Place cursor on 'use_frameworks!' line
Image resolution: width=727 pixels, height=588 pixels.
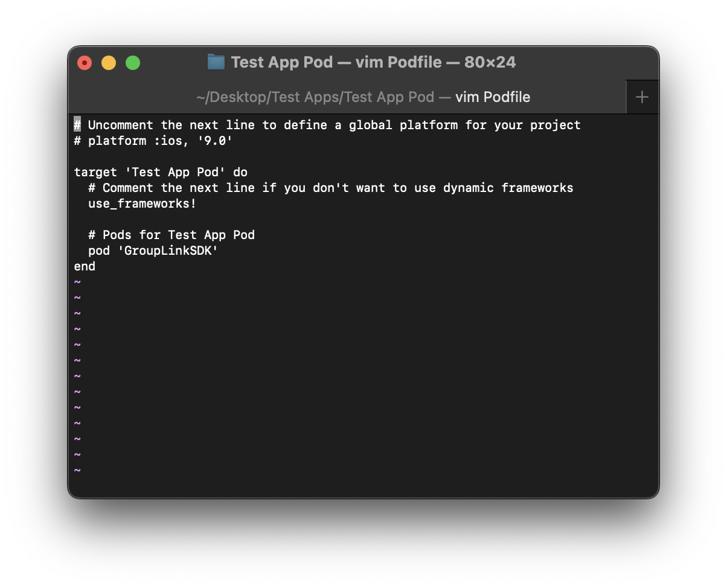coord(142,203)
